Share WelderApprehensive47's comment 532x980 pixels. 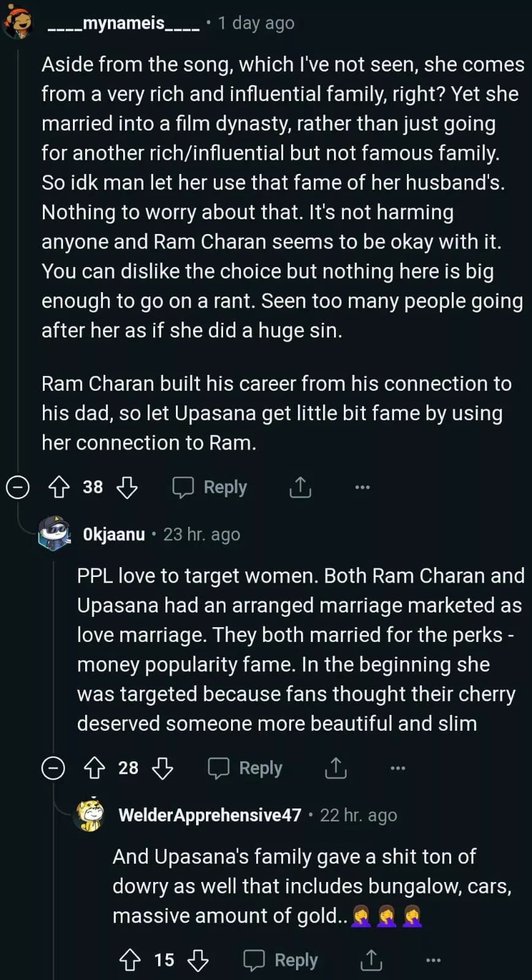point(371,960)
